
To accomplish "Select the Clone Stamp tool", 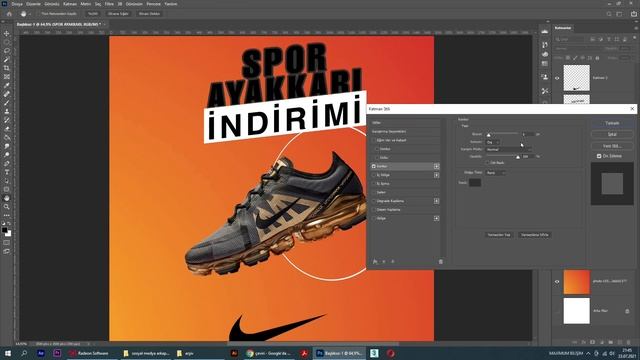I will [7, 111].
